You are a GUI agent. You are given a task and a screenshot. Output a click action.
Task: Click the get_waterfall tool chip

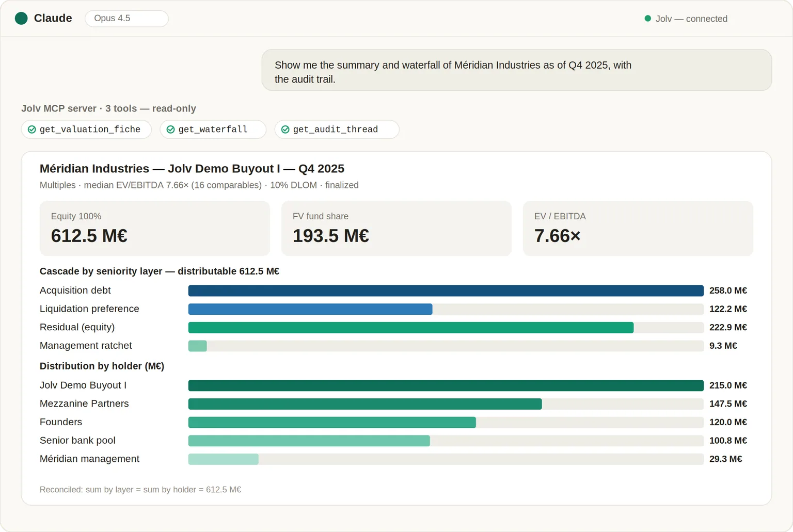(x=213, y=130)
